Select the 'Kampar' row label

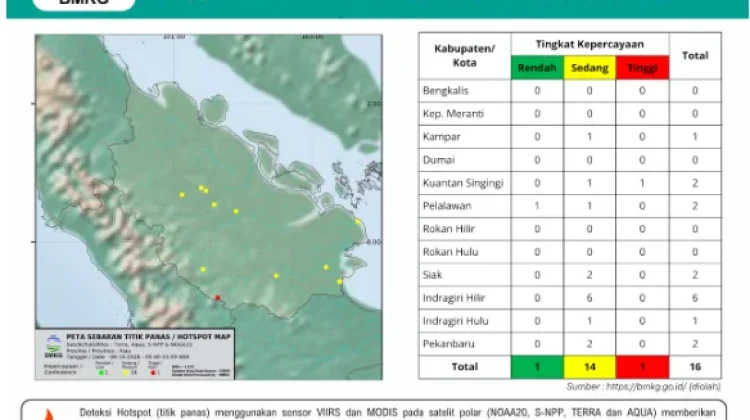[441, 136]
